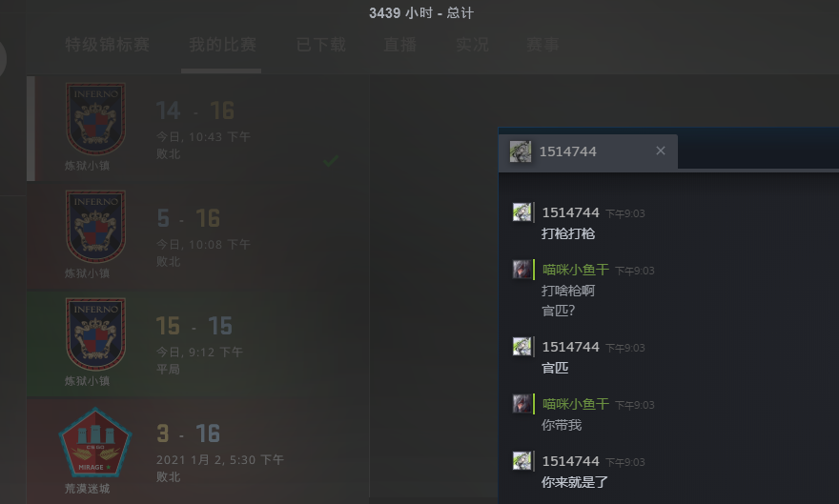Select the 我的比赛 tab
This screenshot has width=839, height=504.
pyautogui.click(x=222, y=45)
